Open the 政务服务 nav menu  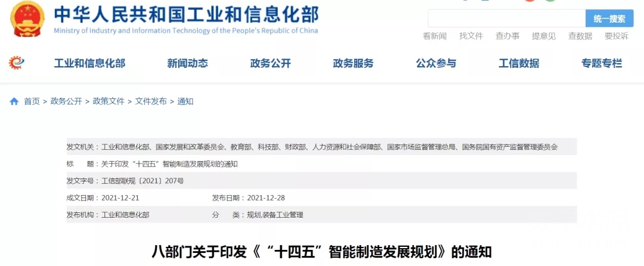click(x=353, y=63)
